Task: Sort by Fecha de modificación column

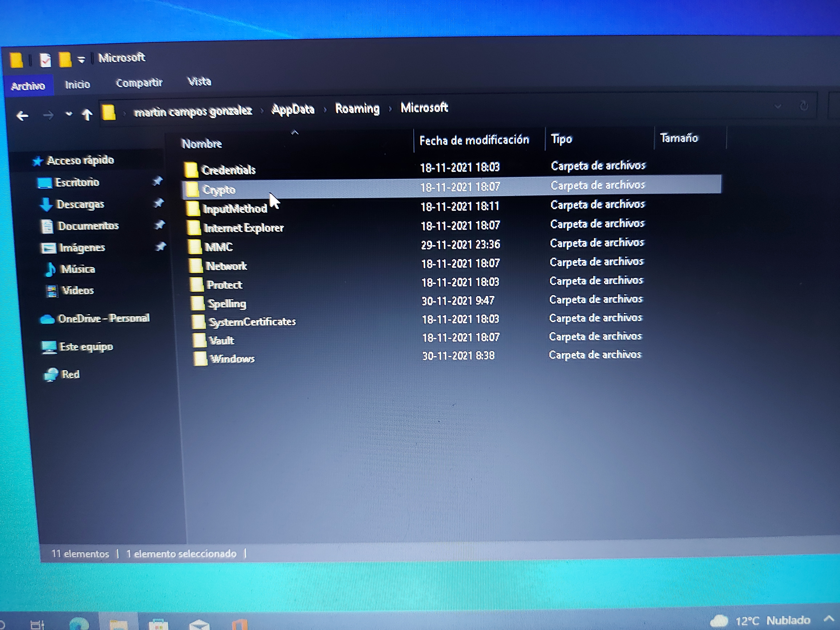Action: [x=474, y=140]
